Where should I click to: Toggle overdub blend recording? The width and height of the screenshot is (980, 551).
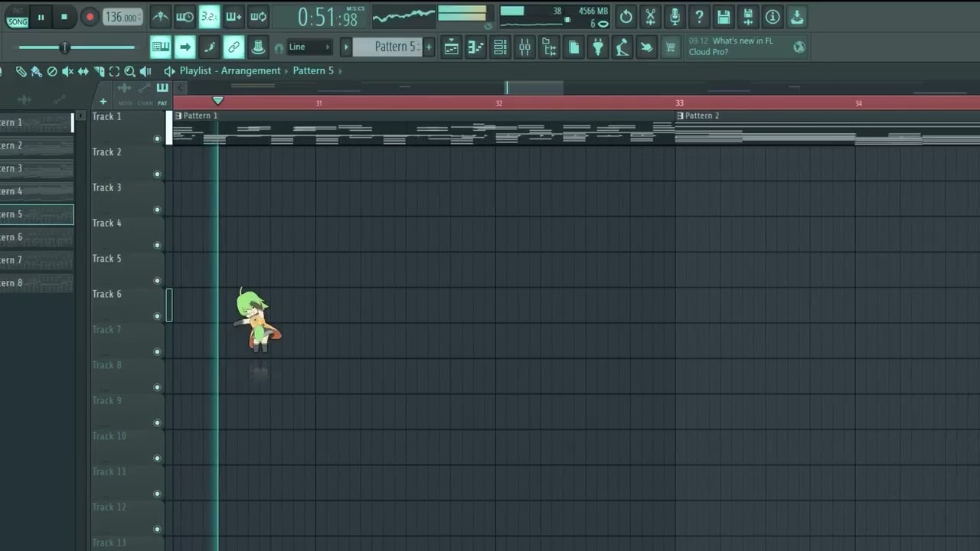(x=234, y=16)
